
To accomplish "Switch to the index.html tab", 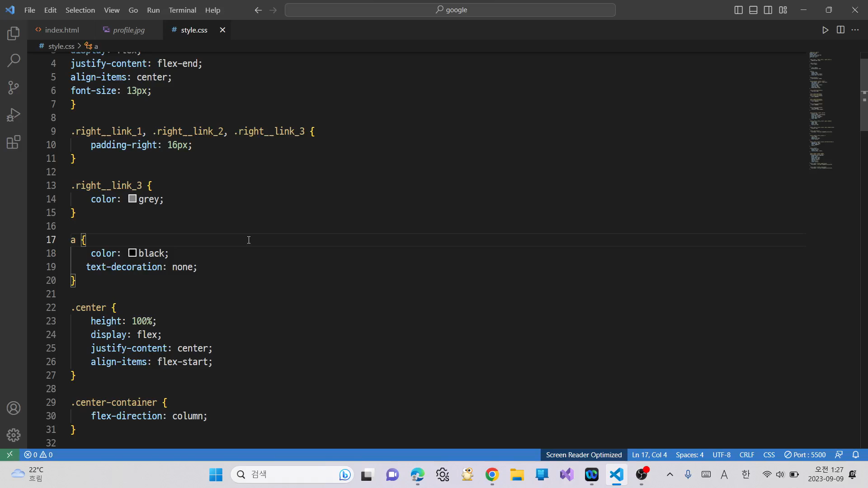I will (x=62, y=30).
